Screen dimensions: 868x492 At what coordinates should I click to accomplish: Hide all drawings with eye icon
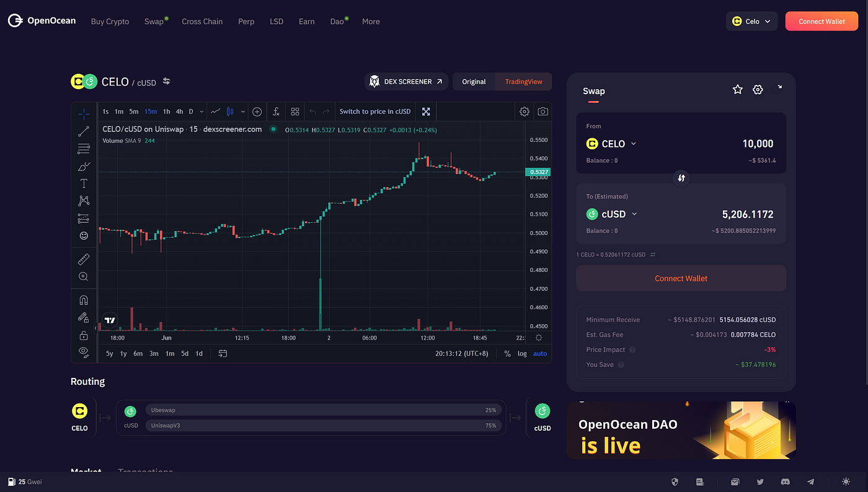coord(84,352)
